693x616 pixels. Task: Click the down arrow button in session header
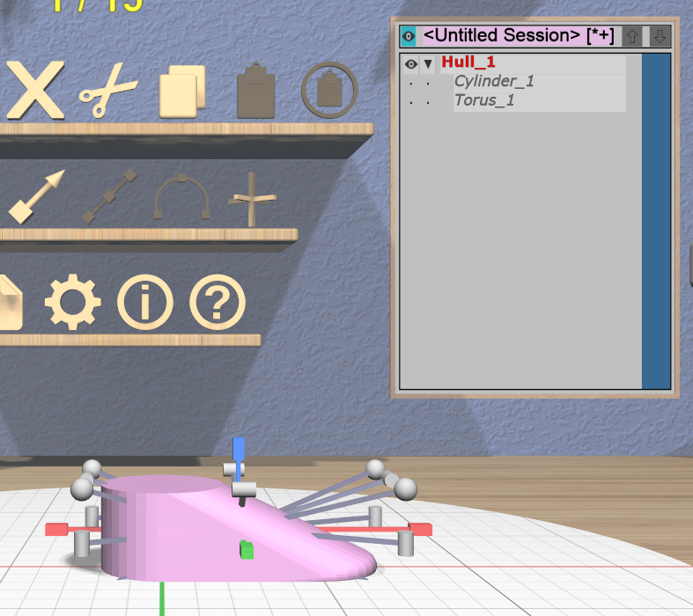660,36
